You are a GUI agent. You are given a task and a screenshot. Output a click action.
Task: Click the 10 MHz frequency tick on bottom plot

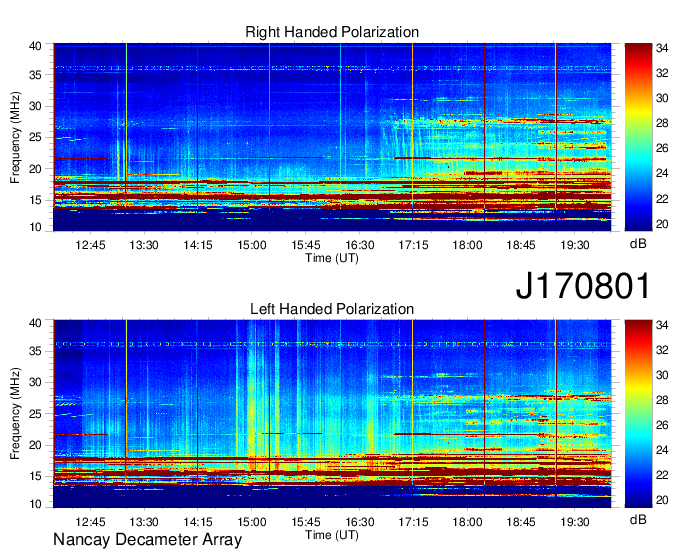[x=35, y=504]
